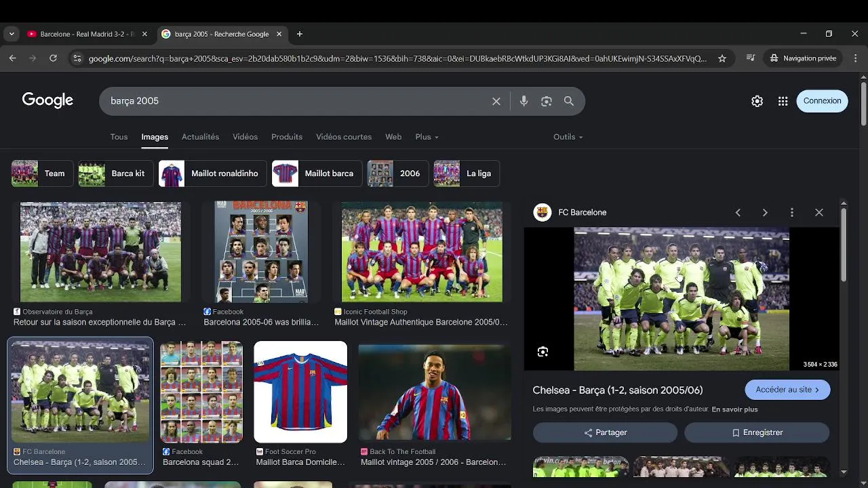Image resolution: width=868 pixels, height=488 pixels.
Task: Search inside image with Lens icon
Action: [x=542, y=352]
